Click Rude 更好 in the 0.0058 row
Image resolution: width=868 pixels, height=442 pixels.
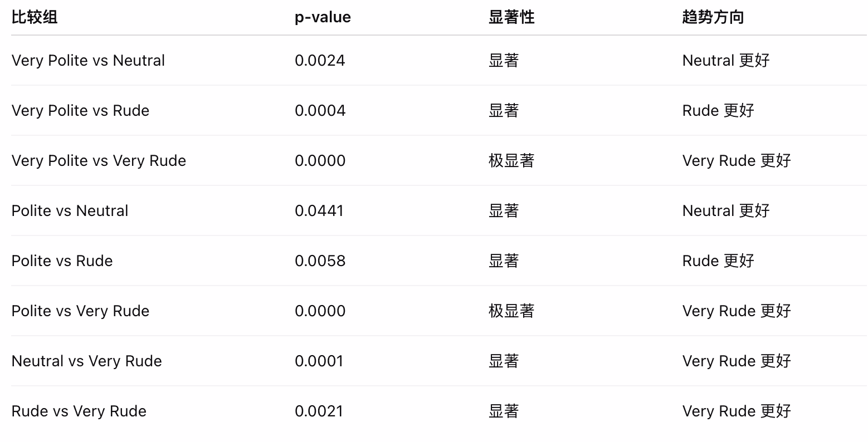pyautogui.click(x=718, y=261)
